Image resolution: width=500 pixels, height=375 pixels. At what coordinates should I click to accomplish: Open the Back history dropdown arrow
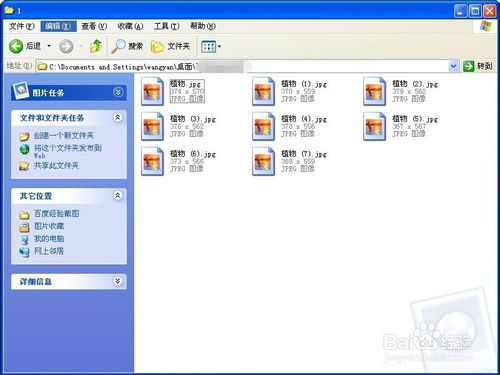[49, 46]
